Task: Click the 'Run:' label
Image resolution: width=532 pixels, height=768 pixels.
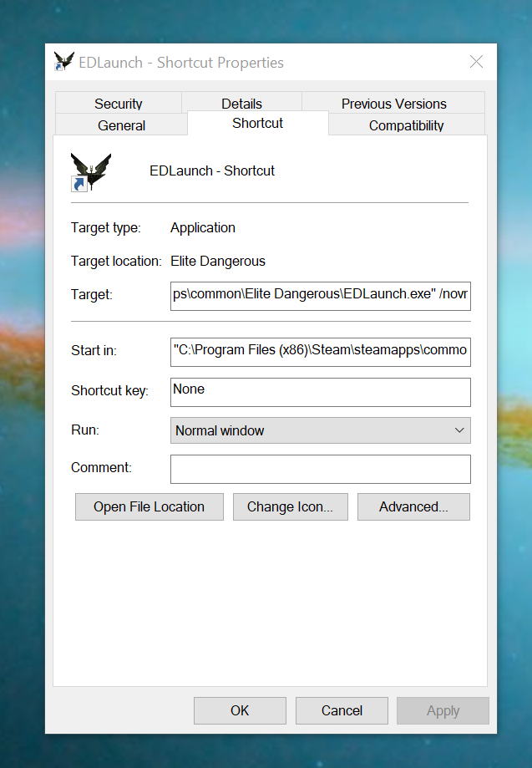Action: pyautogui.click(x=85, y=430)
